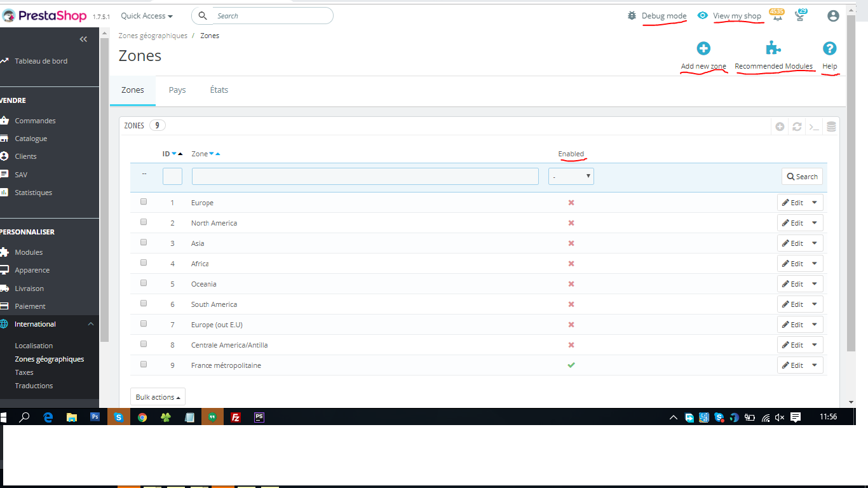Disable the France métropolitaine zone
868x488 pixels.
click(x=571, y=365)
